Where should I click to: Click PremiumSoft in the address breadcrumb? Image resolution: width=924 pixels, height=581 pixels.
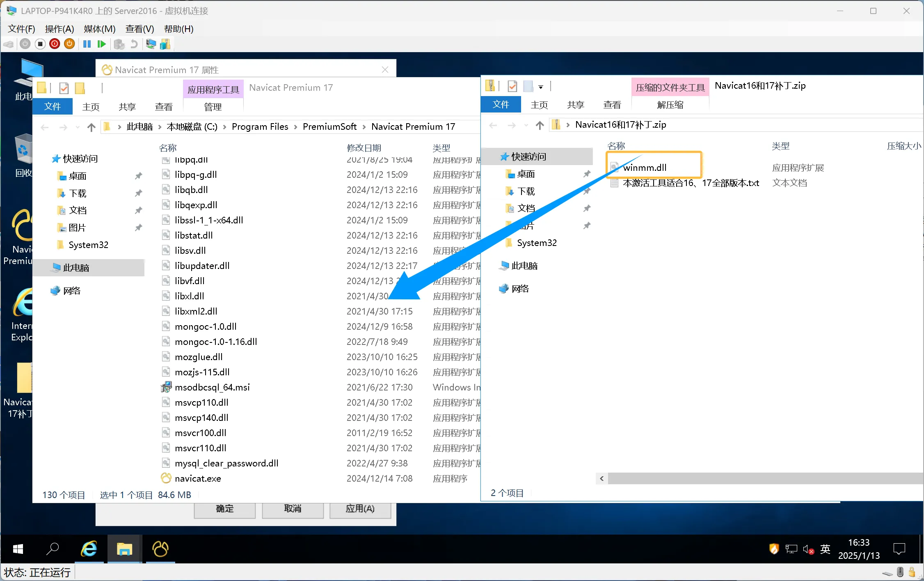click(x=330, y=127)
